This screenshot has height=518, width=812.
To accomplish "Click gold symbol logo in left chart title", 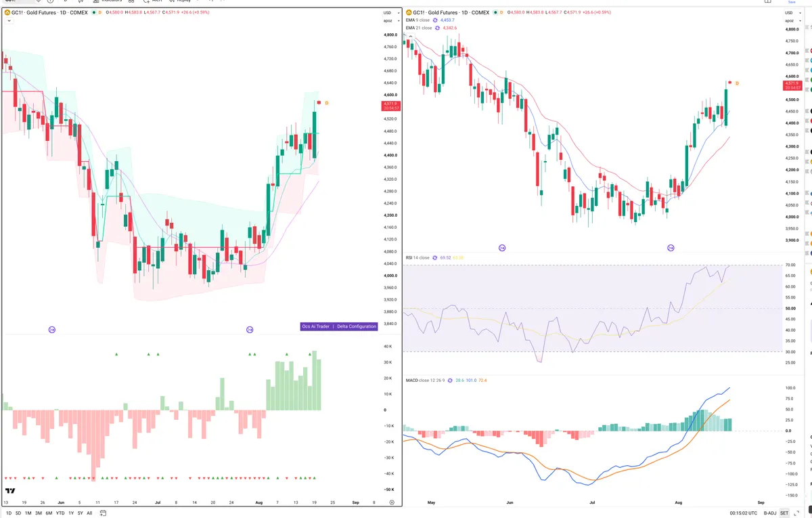I will point(7,13).
